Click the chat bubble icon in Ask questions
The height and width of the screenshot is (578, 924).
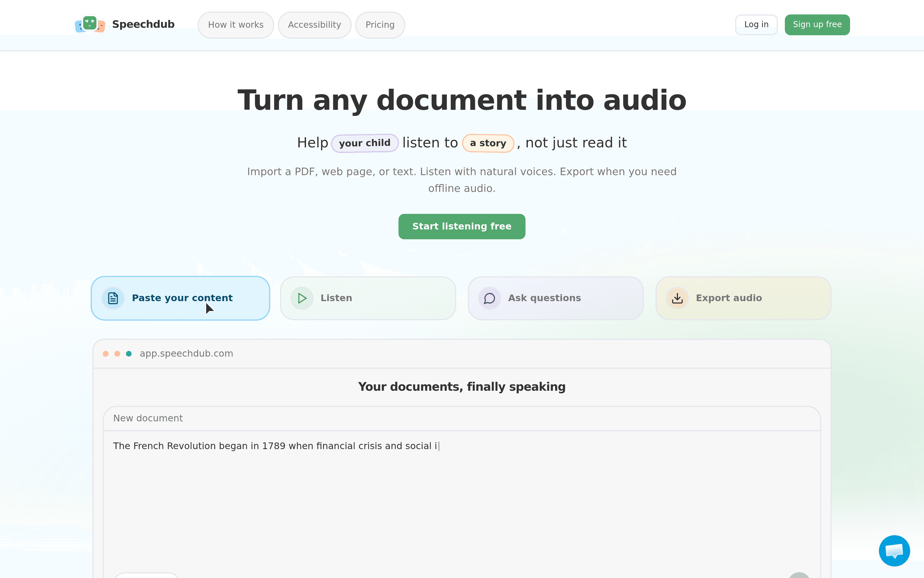tap(489, 298)
